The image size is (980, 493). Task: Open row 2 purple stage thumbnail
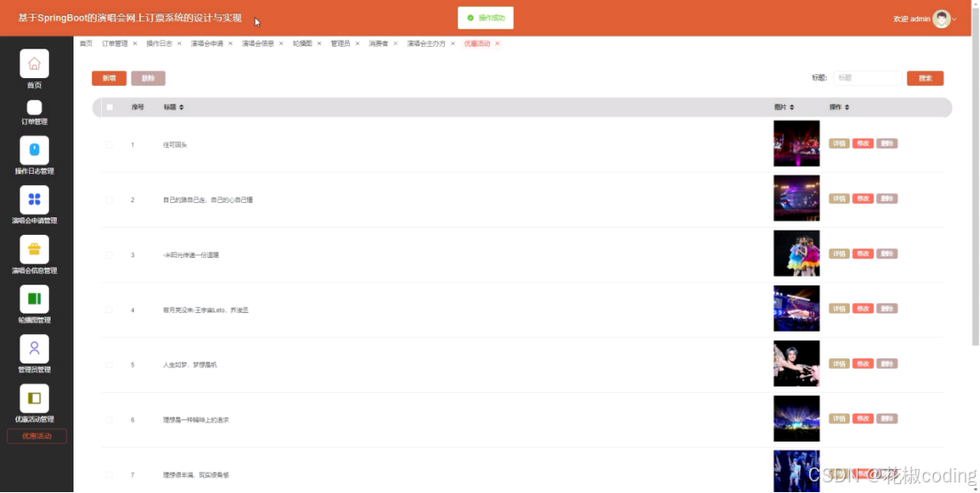pyautogui.click(x=797, y=199)
